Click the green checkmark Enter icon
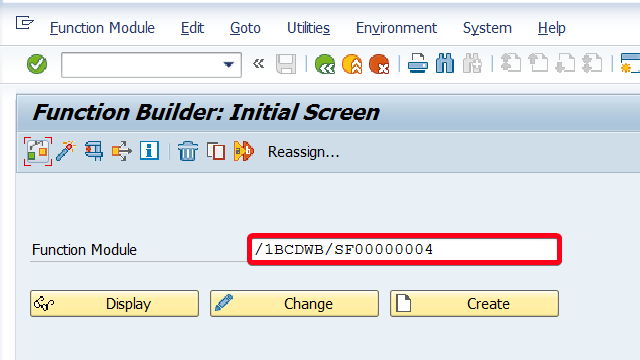 pyautogui.click(x=37, y=64)
